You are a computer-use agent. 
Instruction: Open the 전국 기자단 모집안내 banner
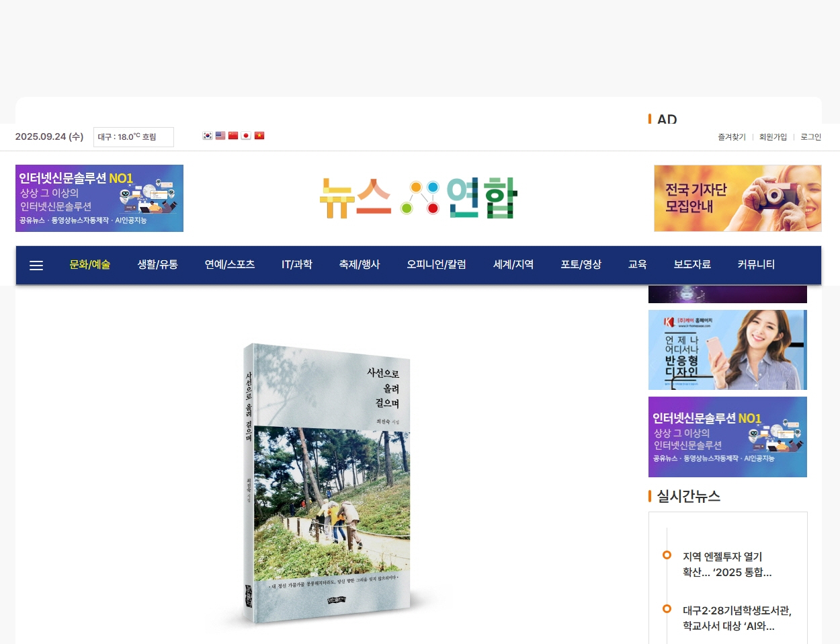[738, 198]
